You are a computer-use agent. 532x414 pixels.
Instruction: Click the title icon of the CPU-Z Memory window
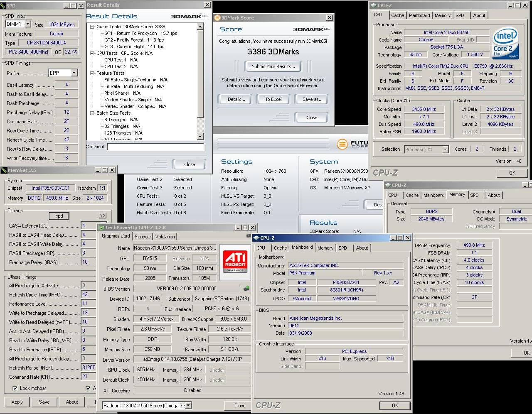pyautogui.click(x=388, y=185)
